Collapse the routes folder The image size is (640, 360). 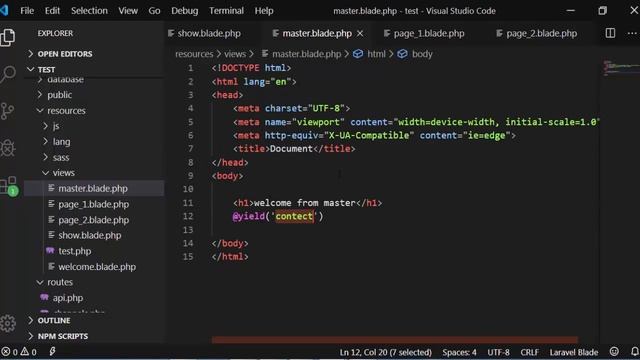(x=60, y=282)
